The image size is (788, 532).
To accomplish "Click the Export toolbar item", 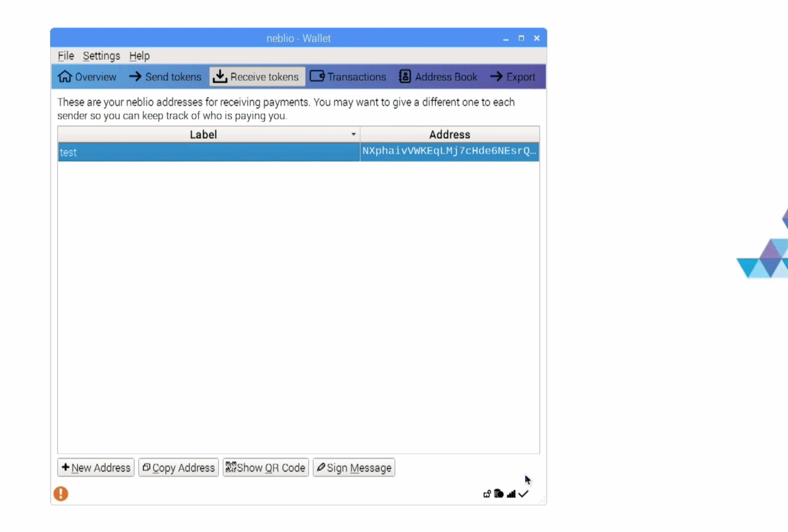I will [x=513, y=77].
